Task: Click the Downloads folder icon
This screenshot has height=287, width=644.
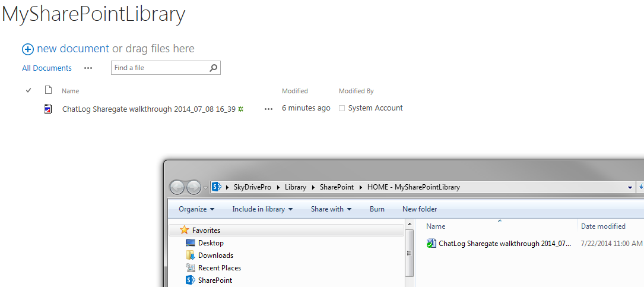Action: (x=190, y=256)
